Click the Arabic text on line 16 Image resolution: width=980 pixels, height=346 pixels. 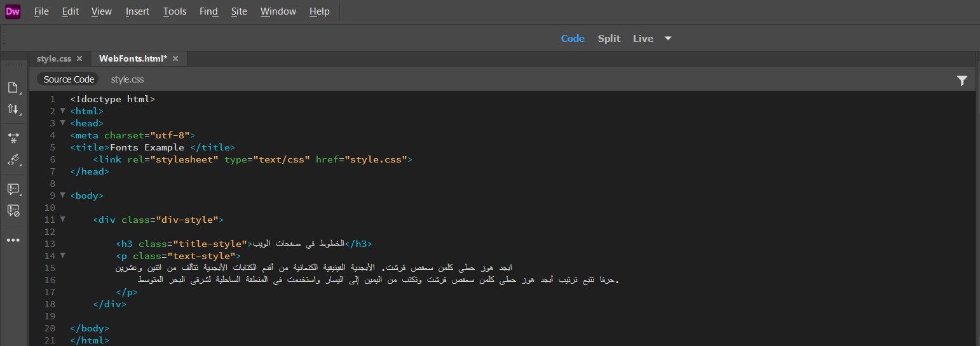pyautogui.click(x=378, y=280)
